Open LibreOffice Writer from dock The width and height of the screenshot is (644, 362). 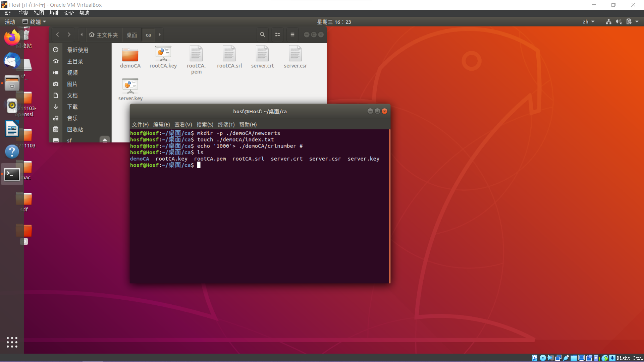click(12, 129)
